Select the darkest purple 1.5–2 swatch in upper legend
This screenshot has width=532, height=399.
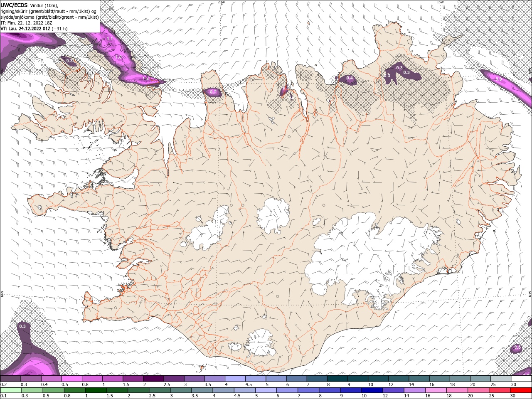pyautogui.click(x=153, y=379)
